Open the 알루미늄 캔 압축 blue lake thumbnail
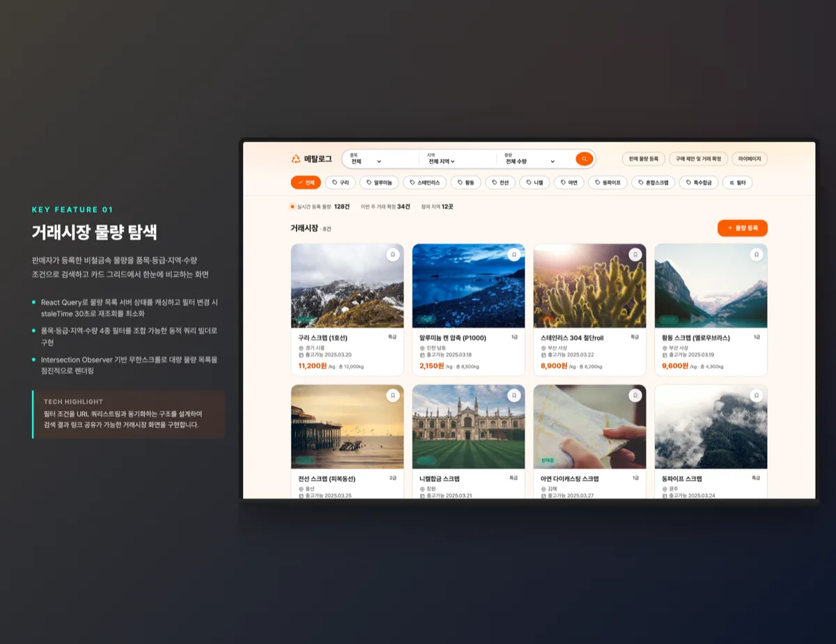Image resolution: width=836 pixels, height=644 pixels. coord(468,285)
